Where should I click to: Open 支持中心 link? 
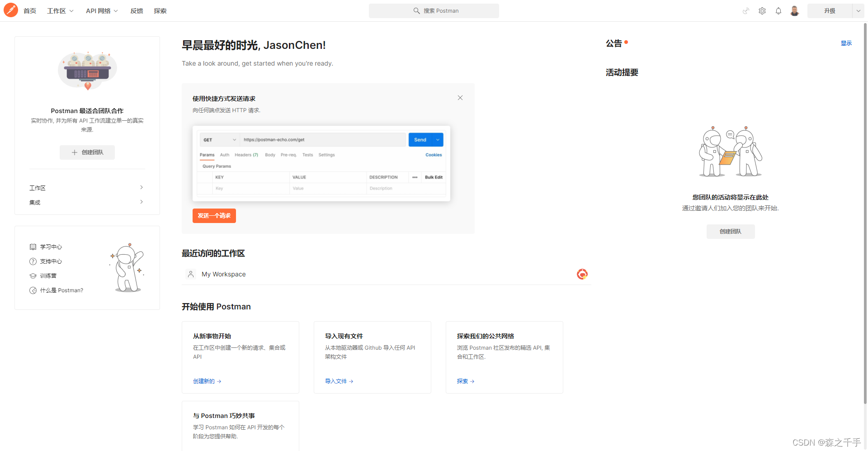[x=51, y=261]
